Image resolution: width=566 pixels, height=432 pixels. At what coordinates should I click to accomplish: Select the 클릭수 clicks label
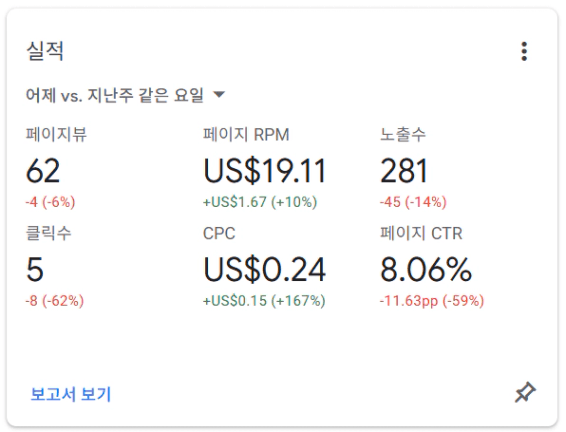tap(48, 233)
